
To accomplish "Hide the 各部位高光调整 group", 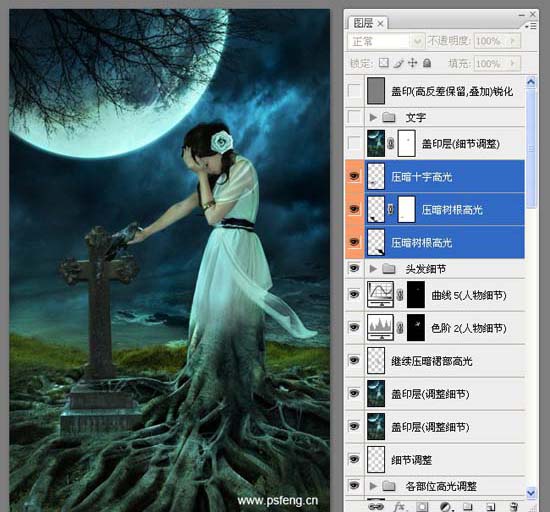I will pos(354,486).
